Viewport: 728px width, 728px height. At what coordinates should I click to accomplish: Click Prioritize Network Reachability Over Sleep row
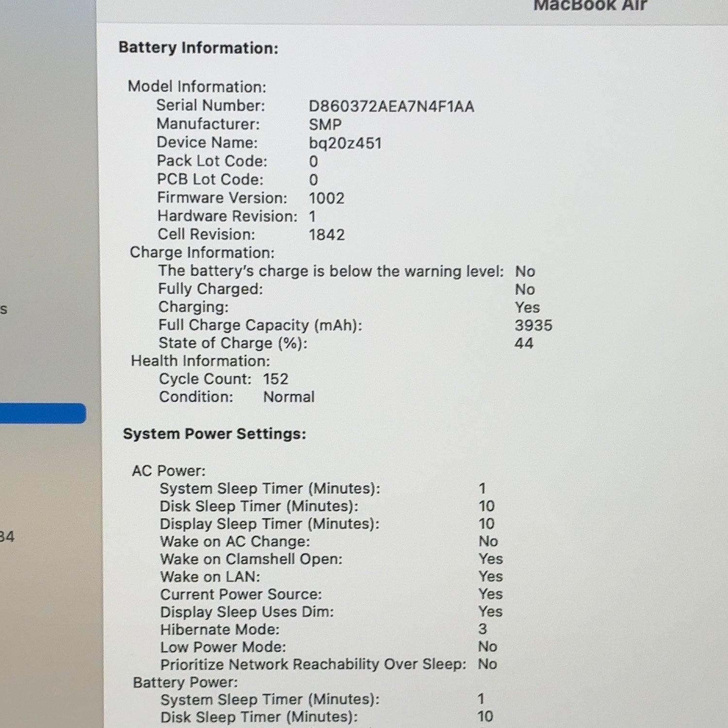[x=329, y=664]
